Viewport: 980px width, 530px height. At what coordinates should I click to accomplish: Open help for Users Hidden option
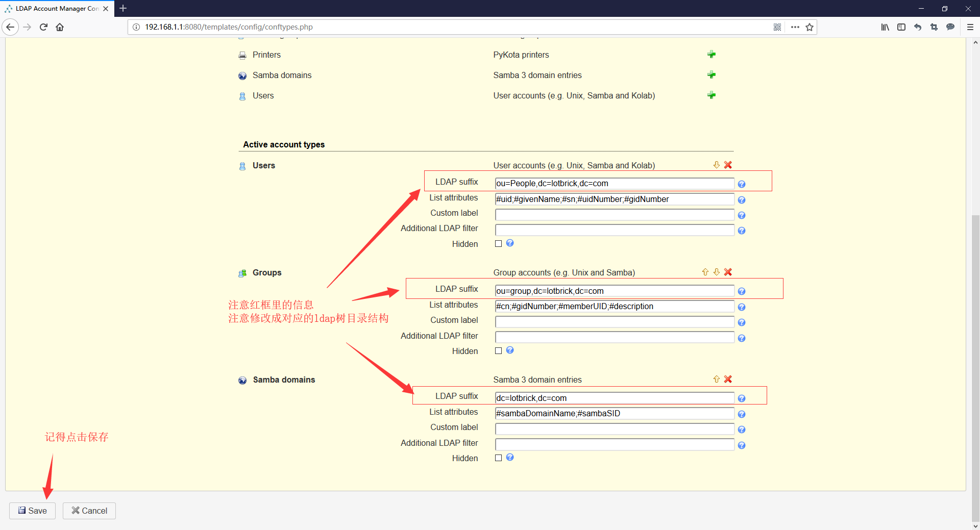coord(510,243)
